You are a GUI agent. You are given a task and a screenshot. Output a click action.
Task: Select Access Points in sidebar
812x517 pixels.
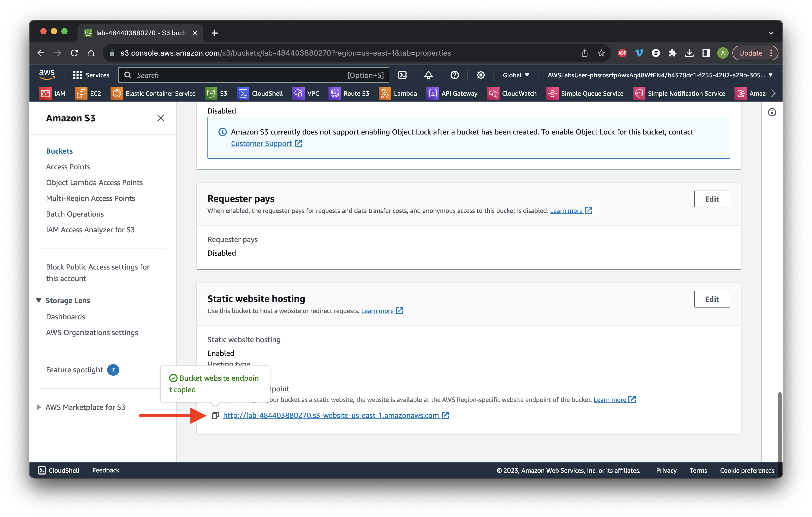tap(68, 167)
